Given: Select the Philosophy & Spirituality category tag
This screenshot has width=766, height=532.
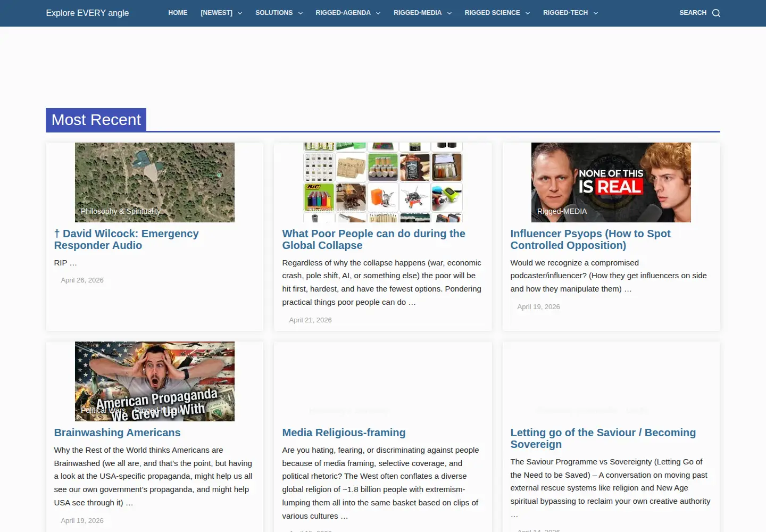Looking at the screenshot, I should (x=121, y=211).
